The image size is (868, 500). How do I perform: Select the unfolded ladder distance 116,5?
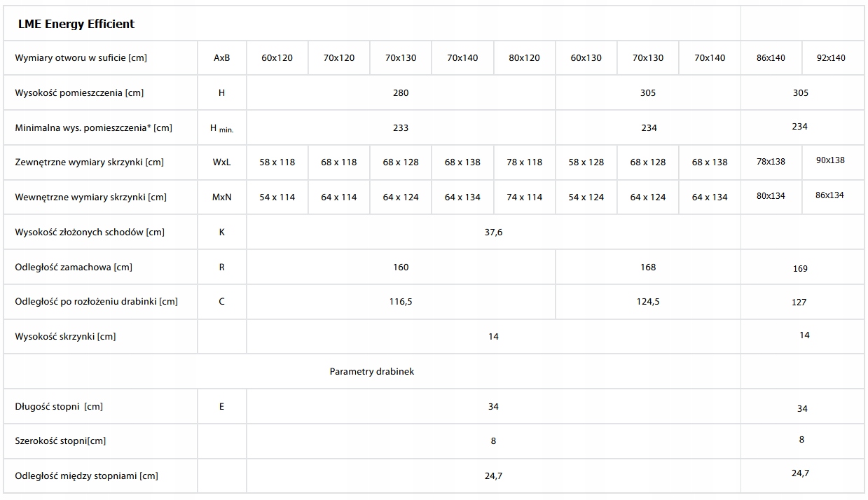point(401,301)
